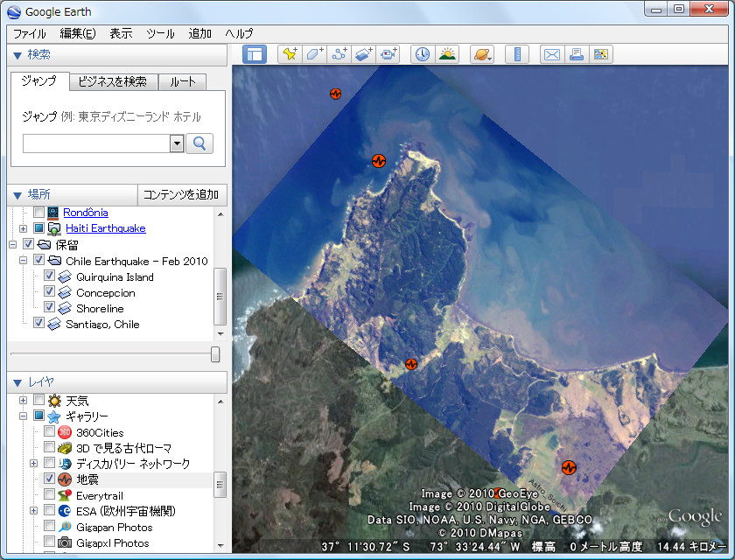Click the Gallery star icon

pos(54,416)
